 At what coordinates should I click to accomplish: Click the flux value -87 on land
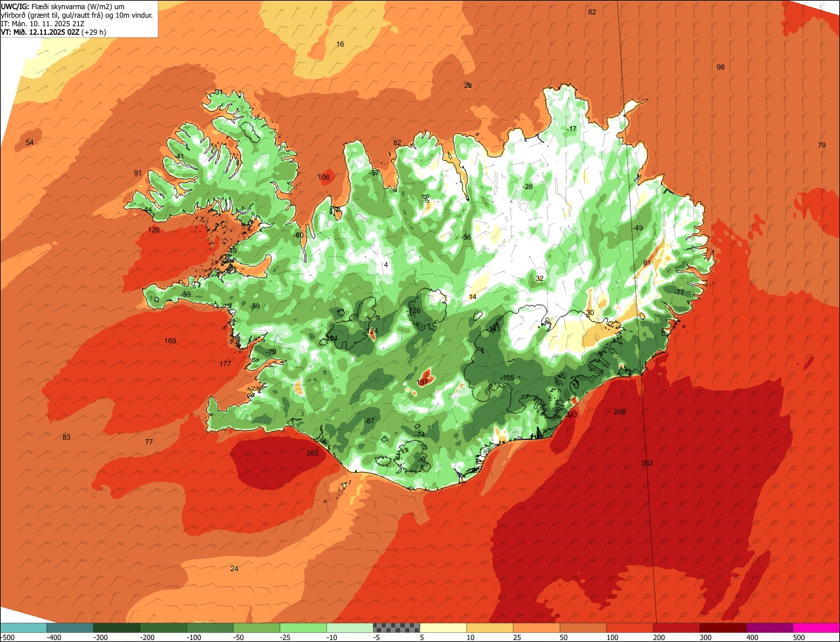369,421
